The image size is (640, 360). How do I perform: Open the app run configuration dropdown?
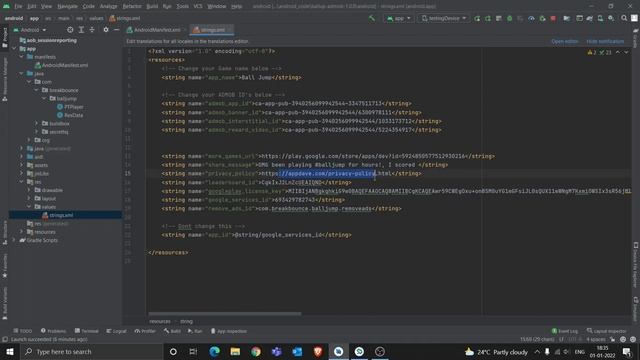pos(398,18)
